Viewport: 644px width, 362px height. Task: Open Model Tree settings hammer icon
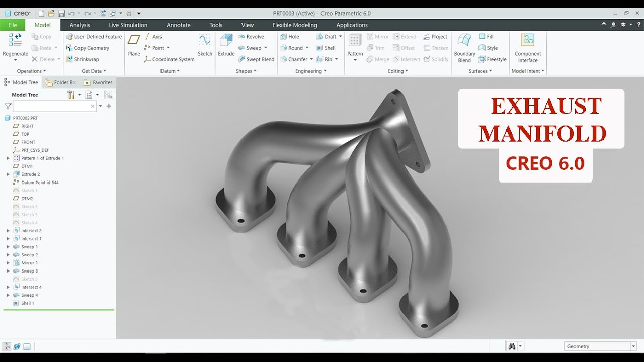pos(71,95)
